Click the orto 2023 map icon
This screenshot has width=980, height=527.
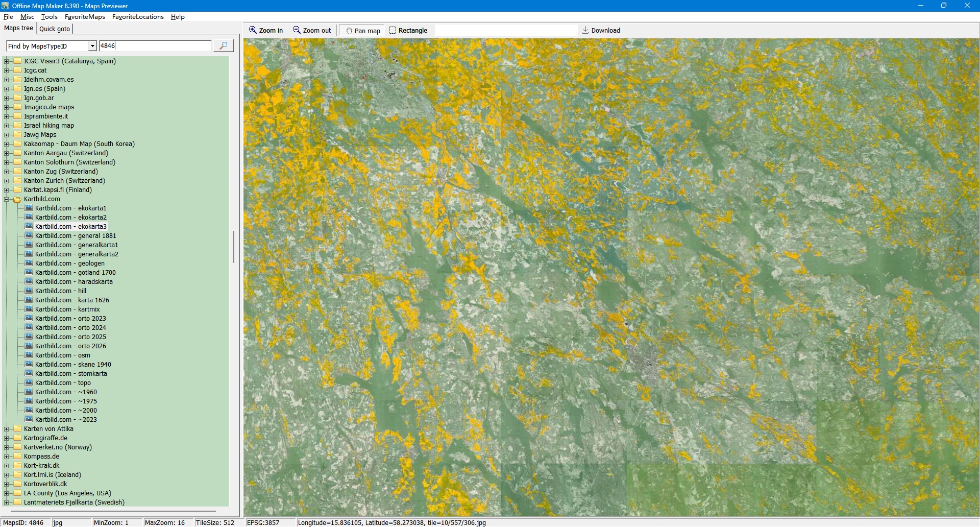click(x=29, y=319)
